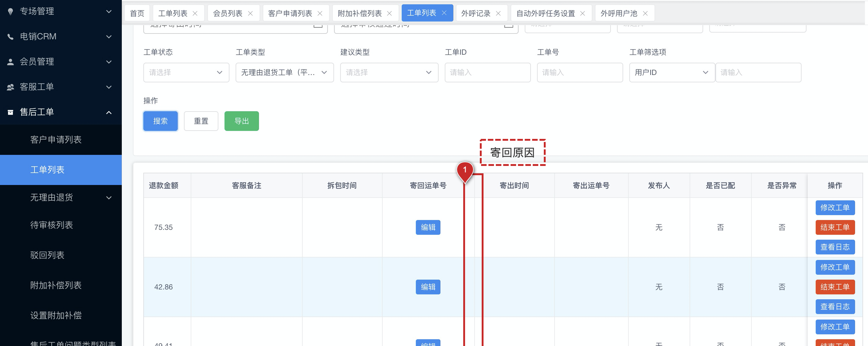Collapse the 售后工单 menu chevron

(x=109, y=112)
